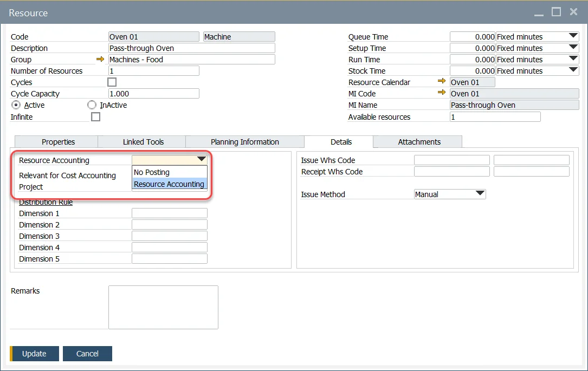Image resolution: width=588 pixels, height=371 pixels.
Task: Open the Attachments tab
Action: click(x=417, y=141)
